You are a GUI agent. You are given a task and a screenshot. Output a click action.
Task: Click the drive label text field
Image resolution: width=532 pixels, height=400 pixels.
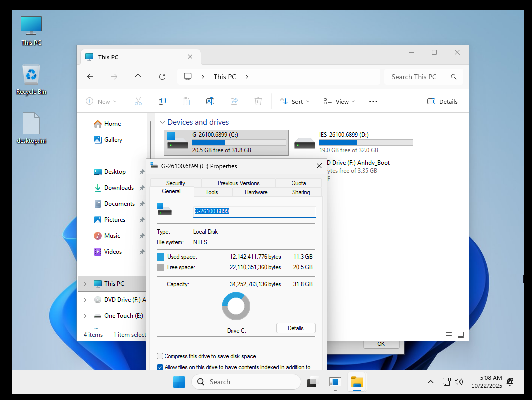(x=254, y=211)
